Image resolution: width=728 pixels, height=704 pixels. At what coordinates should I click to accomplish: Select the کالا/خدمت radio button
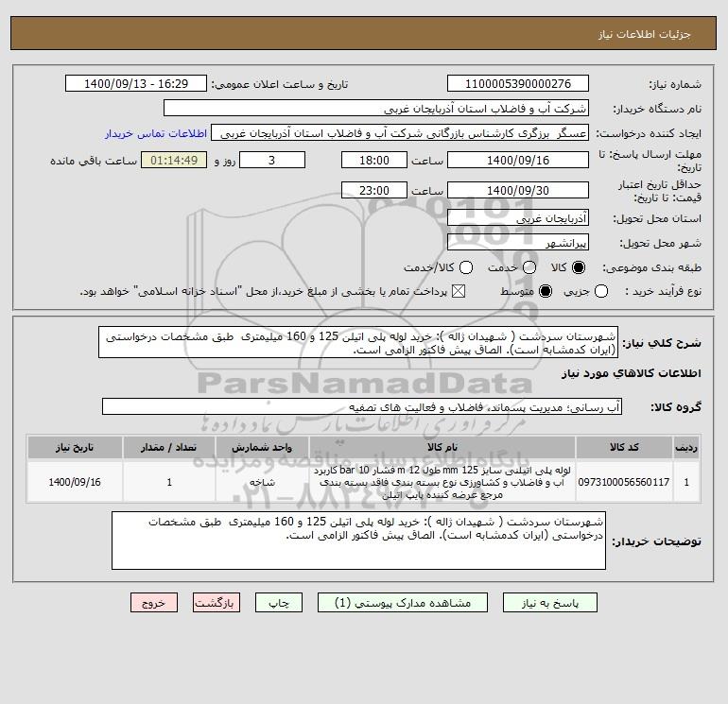click(x=466, y=267)
